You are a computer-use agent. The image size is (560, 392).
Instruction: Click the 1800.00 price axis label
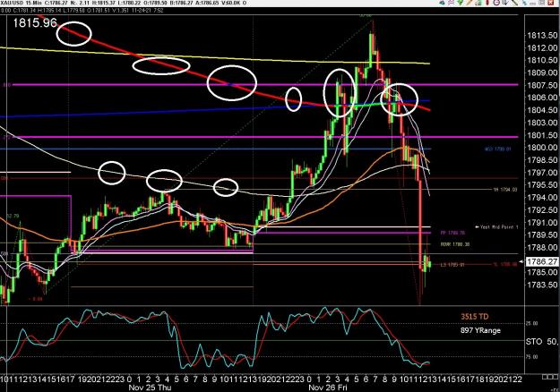point(542,148)
